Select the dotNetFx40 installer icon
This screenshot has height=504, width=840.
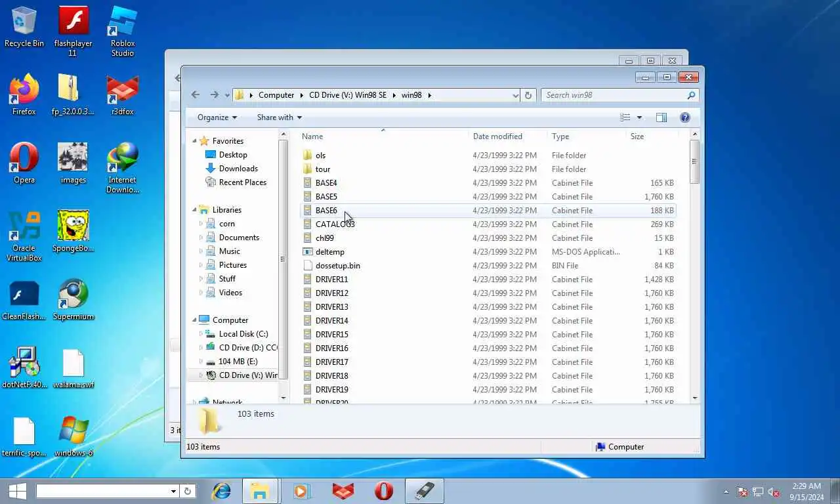(24, 367)
